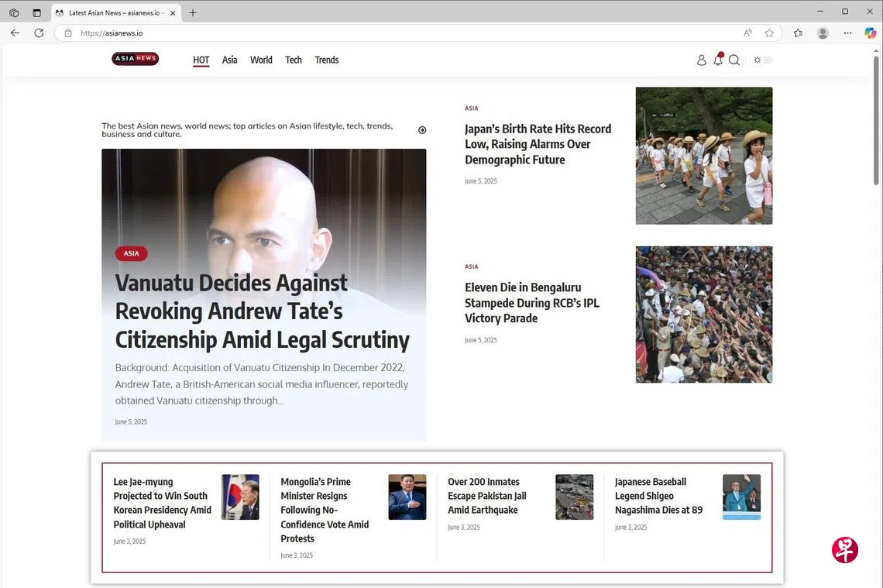
Task: Open the Trends menu item
Action: pyautogui.click(x=326, y=60)
